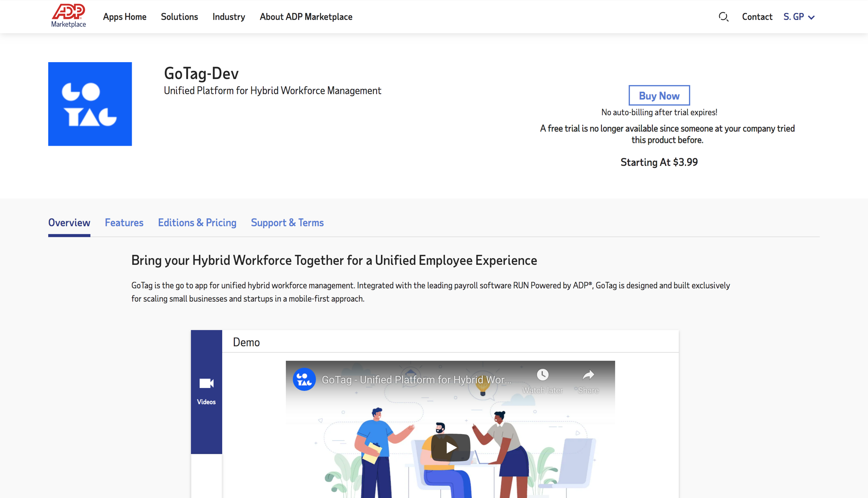The width and height of the screenshot is (868, 498).
Task: Click the Buy Now button
Action: [659, 95]
